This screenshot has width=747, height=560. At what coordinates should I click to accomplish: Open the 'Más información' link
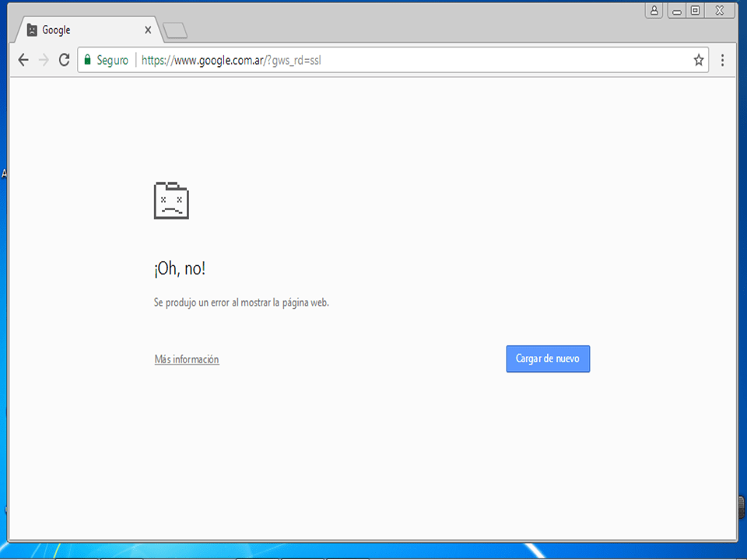pyautogui.click(x=186, y=359)
